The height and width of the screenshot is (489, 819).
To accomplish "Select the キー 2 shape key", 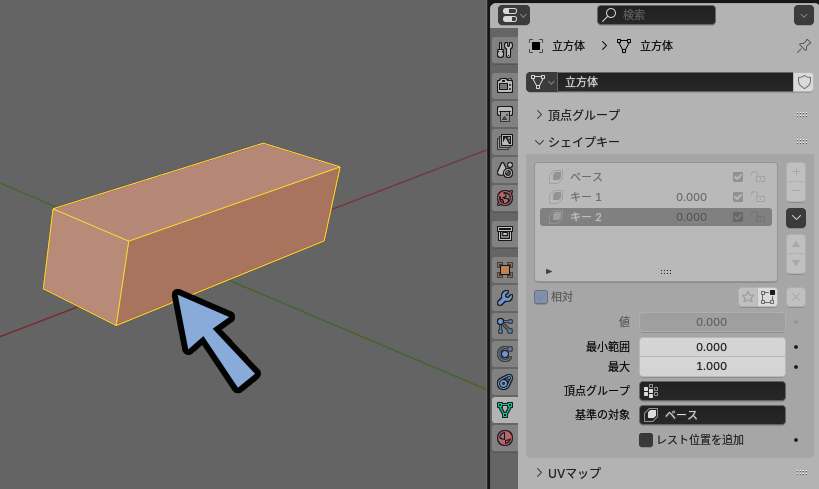I will [x=656, y=217].
